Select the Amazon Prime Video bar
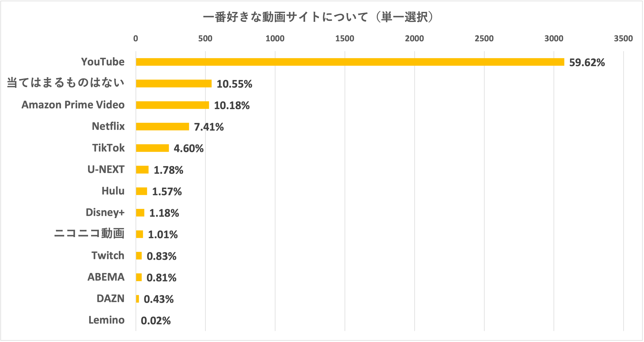644x342 pixels. [173, 105]
